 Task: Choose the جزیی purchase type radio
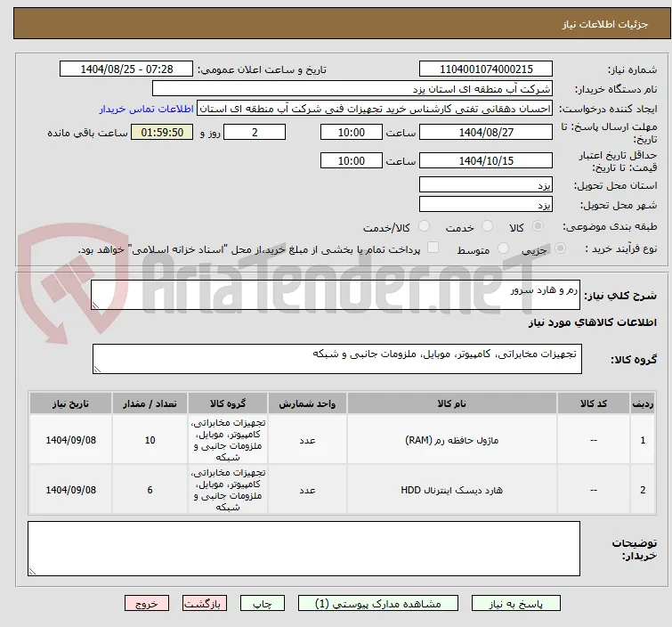point(560,248)
